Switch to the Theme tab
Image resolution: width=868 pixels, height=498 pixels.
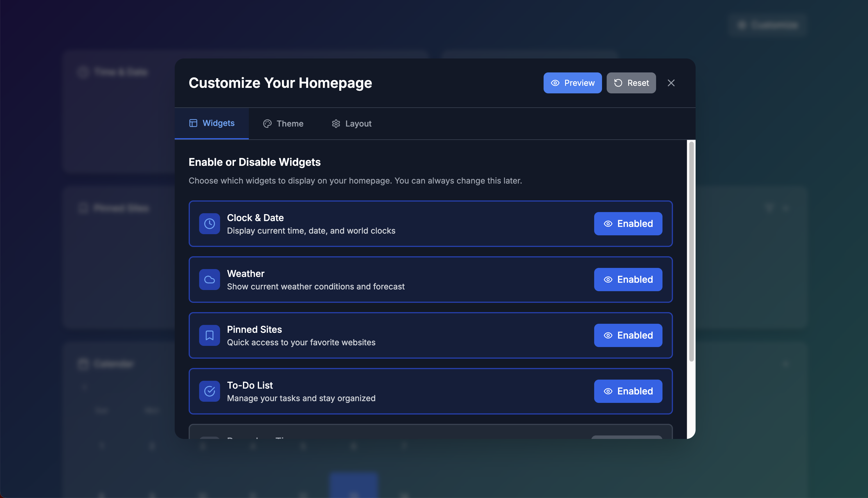click(283, 123)
